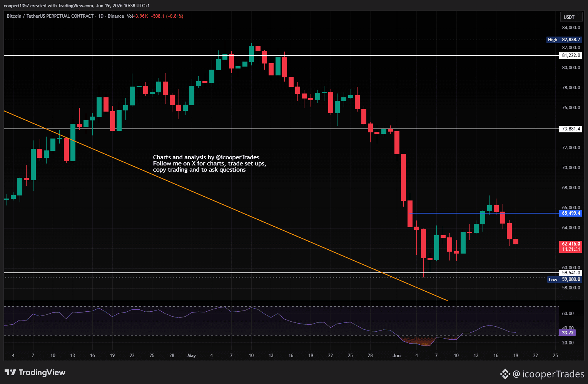Click the 20.00 RSI axis label
The image size is (588, 384).
tap(568, 343)
